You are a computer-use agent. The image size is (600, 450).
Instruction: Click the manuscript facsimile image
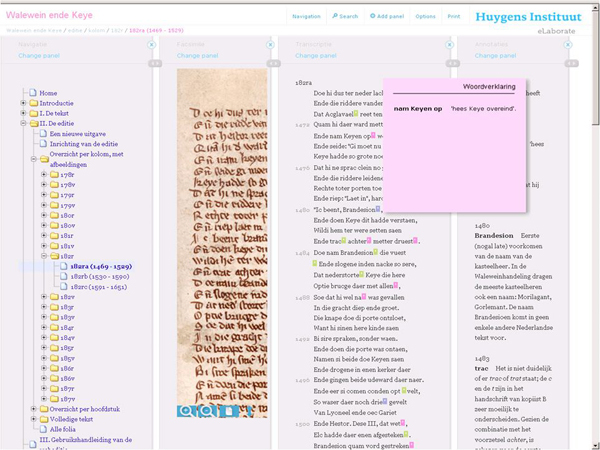pyautogui.click(x=222, y=230)
